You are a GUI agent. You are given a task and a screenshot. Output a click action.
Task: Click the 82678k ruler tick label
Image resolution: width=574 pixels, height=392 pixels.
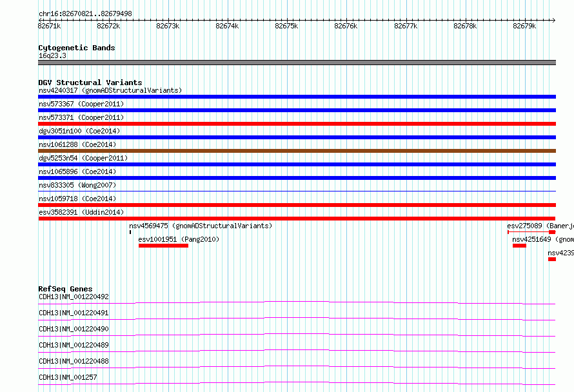pyautogui.click(x=465, y=26)
